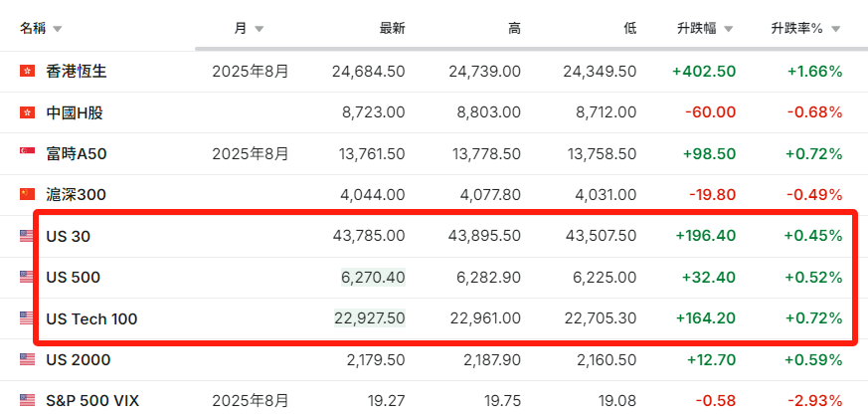Click the Singapore flag beside 富時A50
The height and width of the screenshot is (417, 868).
point(27,153)
